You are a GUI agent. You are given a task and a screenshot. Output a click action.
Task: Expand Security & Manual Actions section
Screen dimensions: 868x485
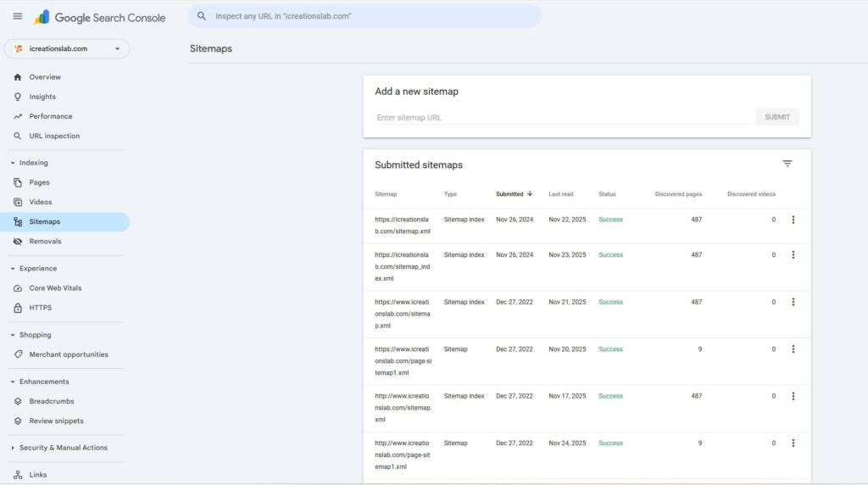[x=13, y=448]
